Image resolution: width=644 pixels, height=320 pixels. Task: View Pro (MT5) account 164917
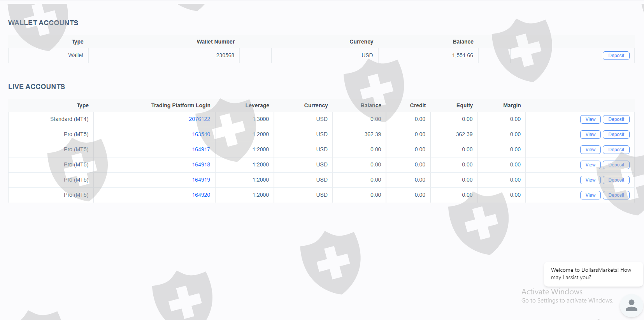[590, 150]
